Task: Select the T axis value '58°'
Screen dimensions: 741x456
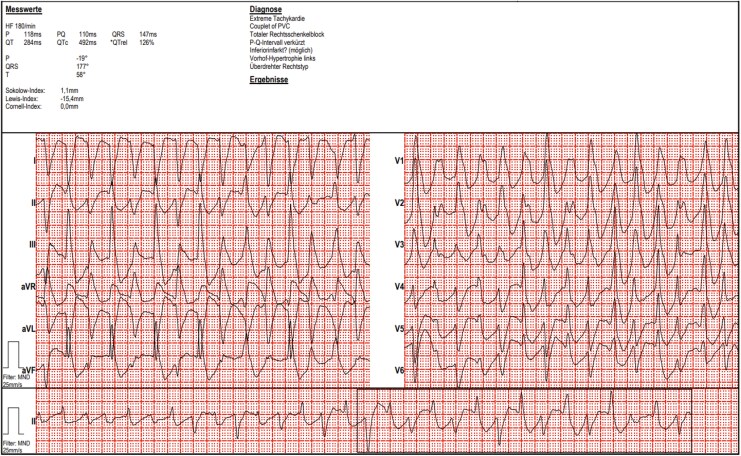Action: coord(81,75)
